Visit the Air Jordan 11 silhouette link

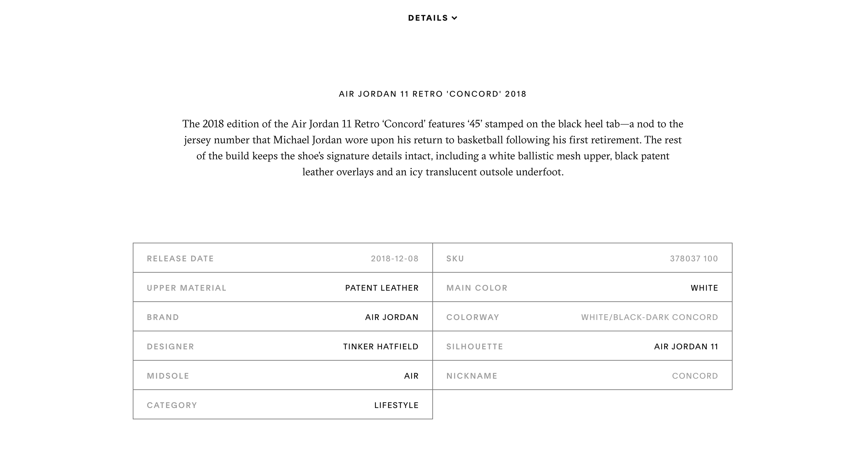[x=686, y=346]
